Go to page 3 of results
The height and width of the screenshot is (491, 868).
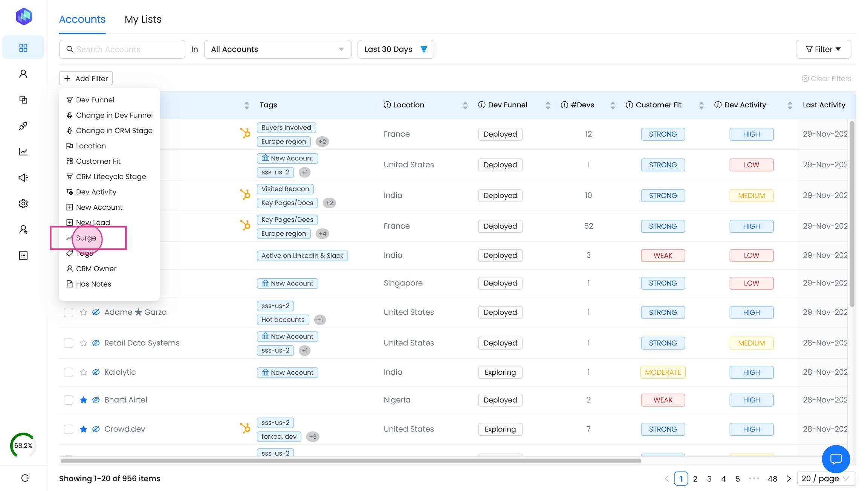click(709, 479)
